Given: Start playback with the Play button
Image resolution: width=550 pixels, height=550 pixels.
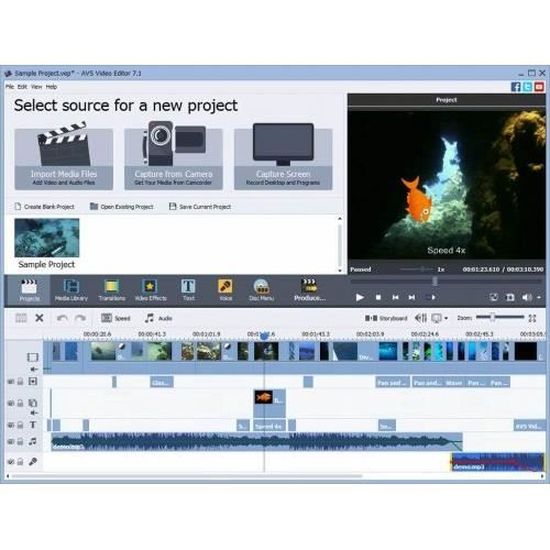Looking at the screenshot, I should (x=360, y=297).
